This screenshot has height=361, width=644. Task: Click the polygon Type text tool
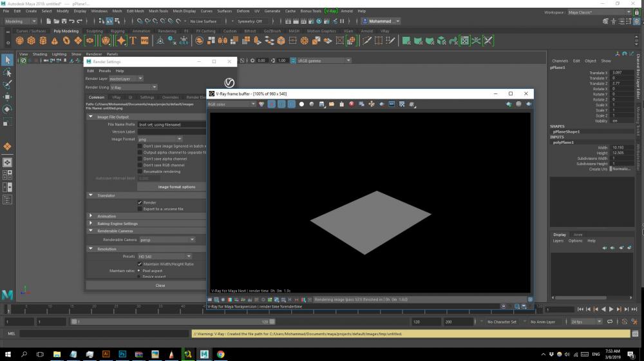click(133, 41)
